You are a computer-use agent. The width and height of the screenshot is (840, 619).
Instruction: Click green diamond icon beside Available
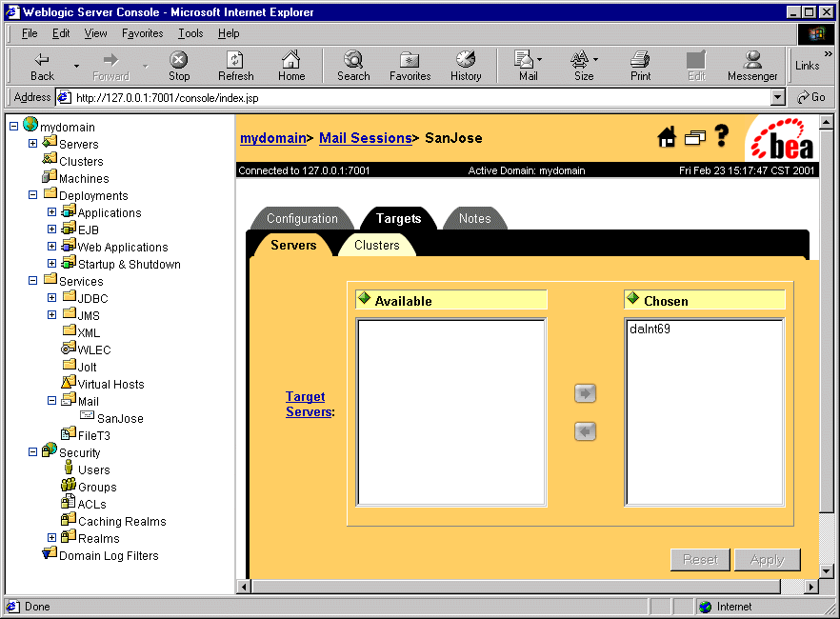pyautogui.click(x=364, y=298)
